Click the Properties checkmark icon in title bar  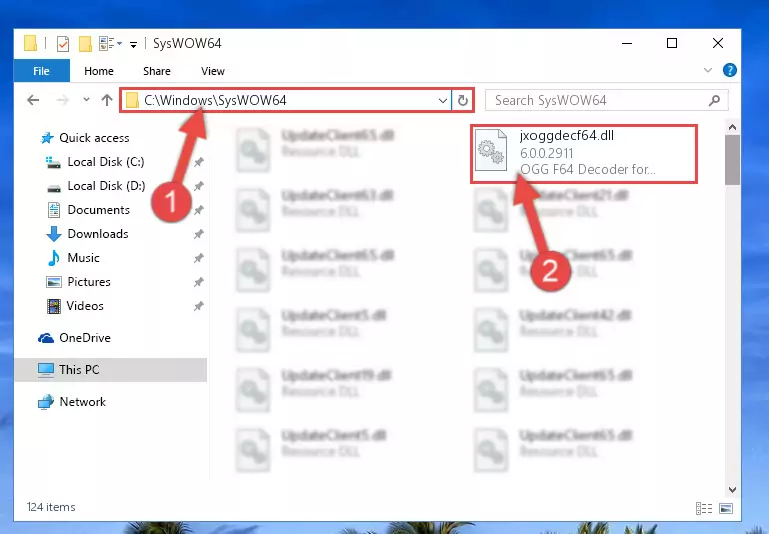[x=63, y=44]
